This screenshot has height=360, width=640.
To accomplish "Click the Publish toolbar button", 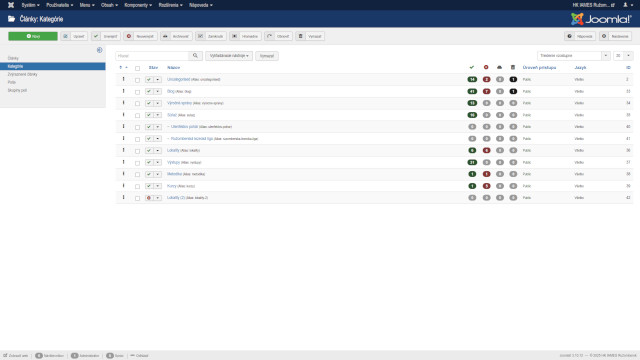I will pos(106,36).
